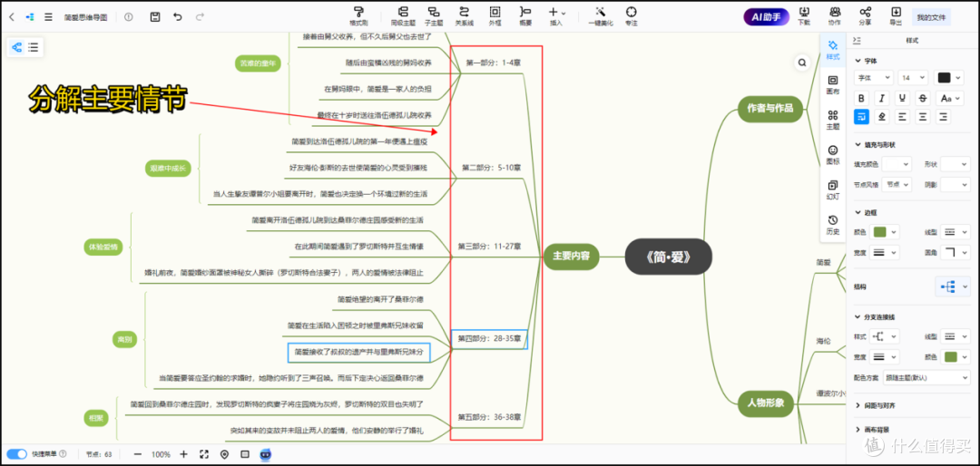Open the Theme (主题) side tab

[832, 119]
